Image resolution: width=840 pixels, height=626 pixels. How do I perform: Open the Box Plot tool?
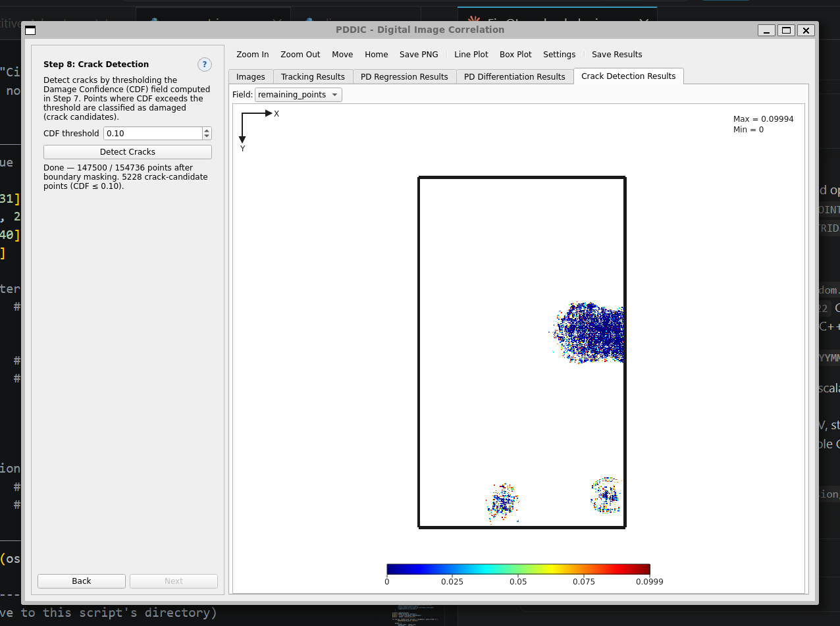[515, 55]
